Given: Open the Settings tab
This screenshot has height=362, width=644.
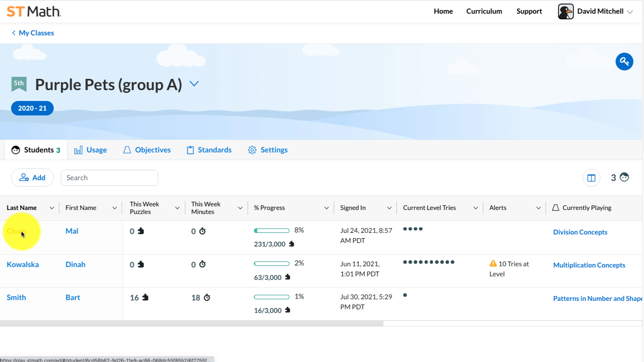Looking at the screenshot, I should (268, 150).
